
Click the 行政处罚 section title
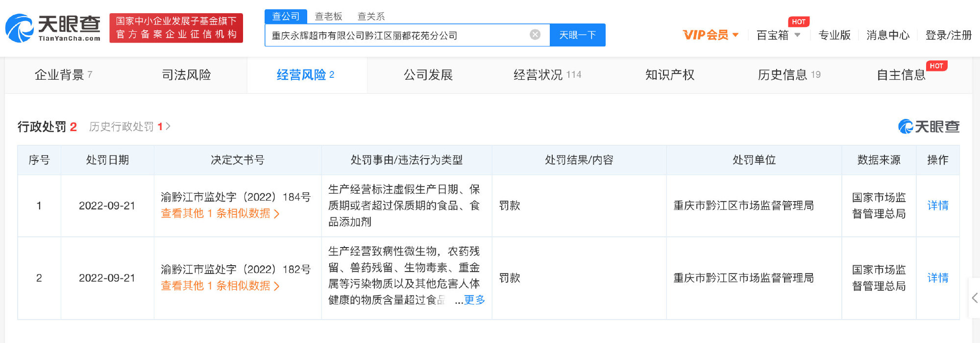pos(42,127)
